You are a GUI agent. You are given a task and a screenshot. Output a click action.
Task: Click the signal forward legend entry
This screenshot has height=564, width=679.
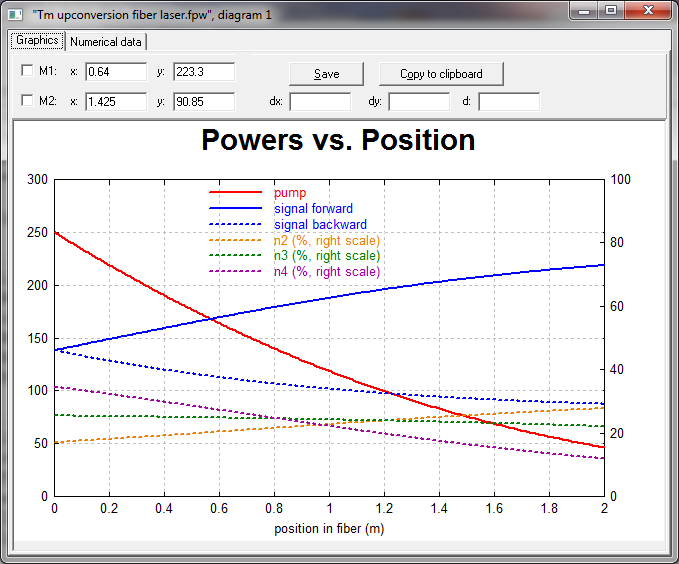[313, 209]
